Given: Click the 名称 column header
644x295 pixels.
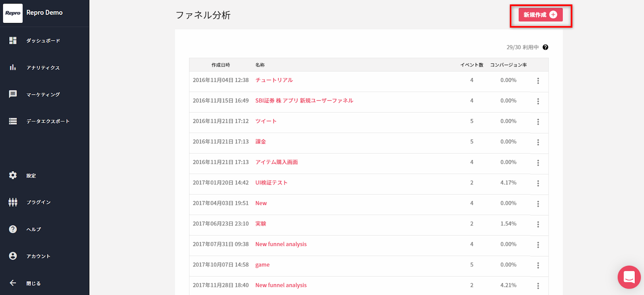Looking at the screenshot, I should [x=260, y=65].
